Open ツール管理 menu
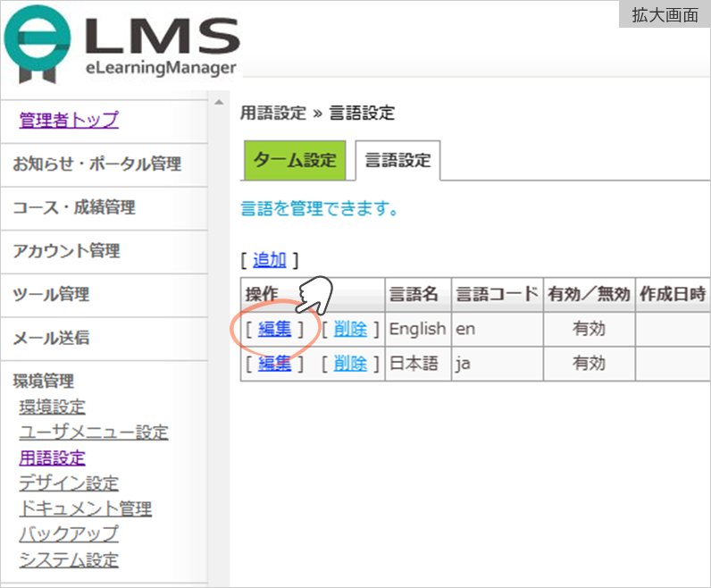Viewport: 711px width, 588px height. coord(51,295)
